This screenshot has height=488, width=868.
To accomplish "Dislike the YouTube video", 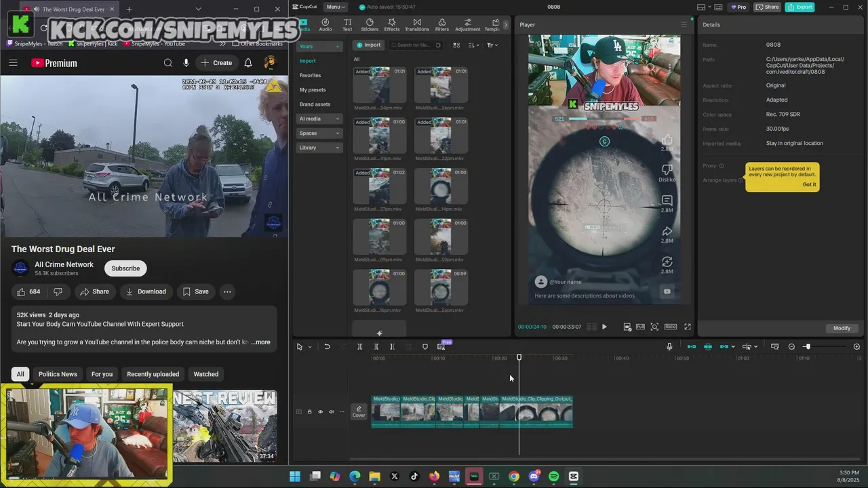I will point(58,291).
